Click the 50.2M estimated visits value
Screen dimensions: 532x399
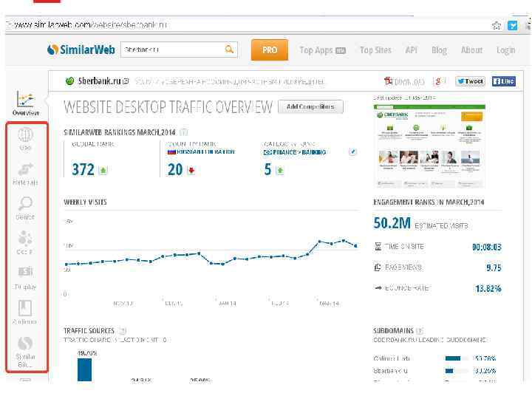coord(392,224)
